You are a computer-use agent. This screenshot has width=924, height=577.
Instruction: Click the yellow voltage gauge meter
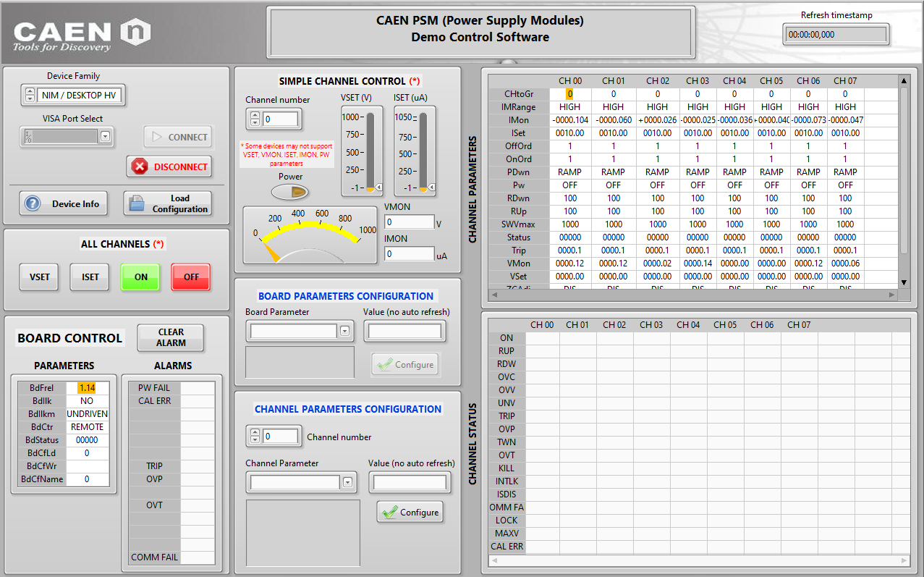tap(310, 235)
